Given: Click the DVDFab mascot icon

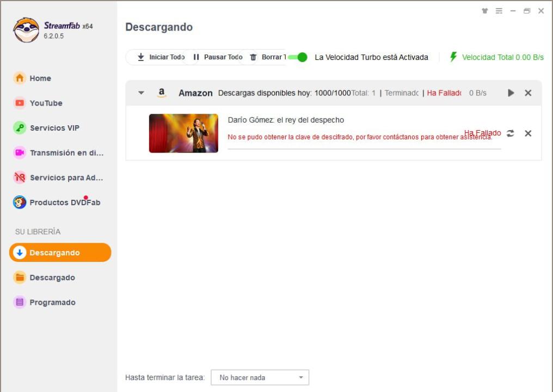Looking at the screenshot, I should coord(20,202).
